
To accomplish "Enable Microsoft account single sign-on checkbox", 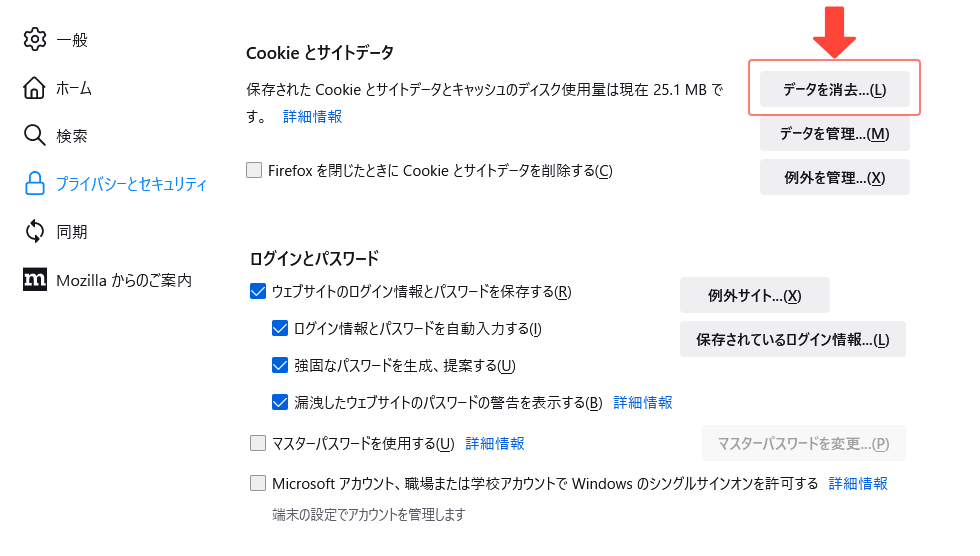I will point(258,483).
